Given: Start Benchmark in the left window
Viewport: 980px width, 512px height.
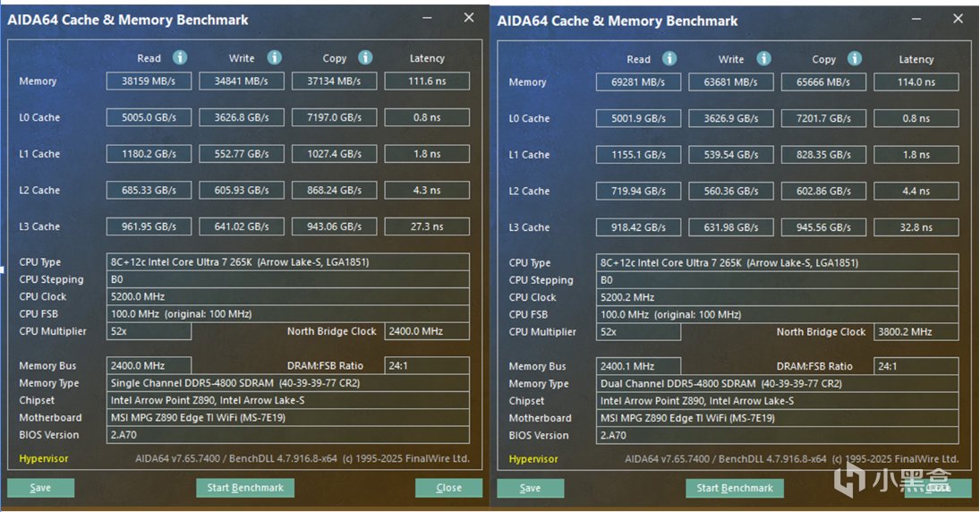Looking at the screenshot, I should [x=245, y=488].
